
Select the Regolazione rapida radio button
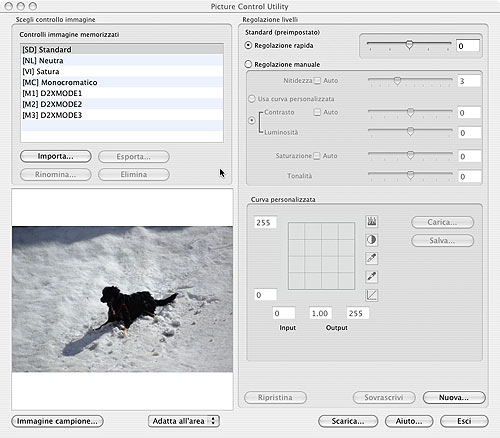(248, 45)
